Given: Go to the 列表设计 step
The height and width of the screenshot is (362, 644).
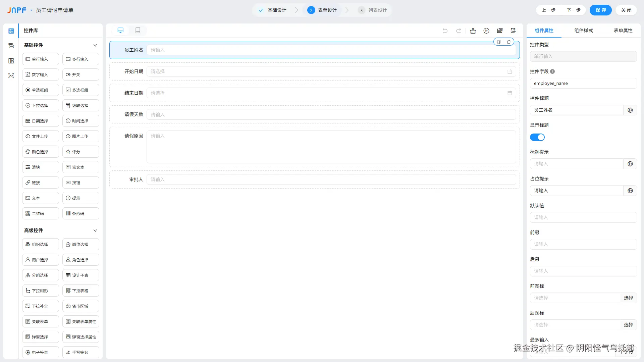Looking at the screenshot, I should [x=373, y=10].
